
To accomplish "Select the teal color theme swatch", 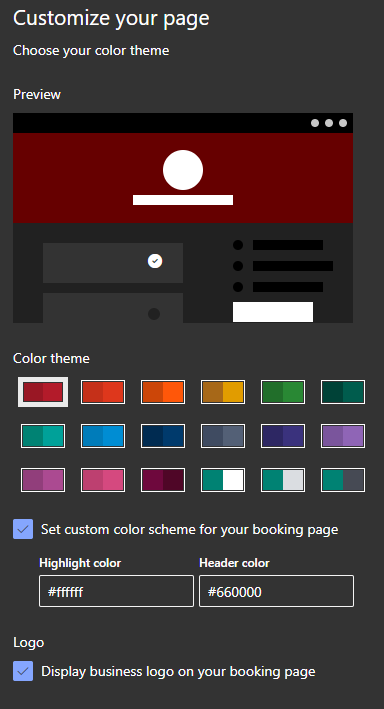I will [x=43, y=436].
